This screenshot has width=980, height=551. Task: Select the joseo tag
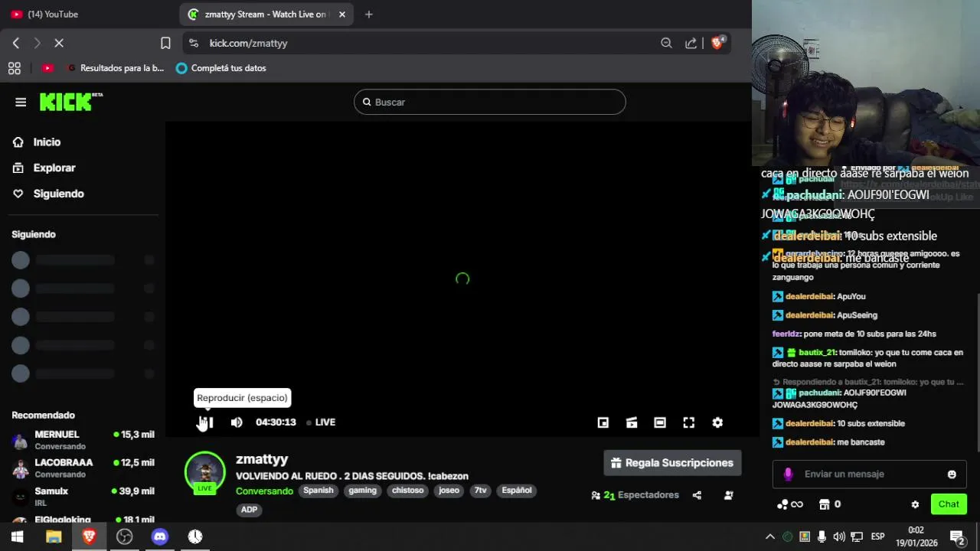click(449, 491)
